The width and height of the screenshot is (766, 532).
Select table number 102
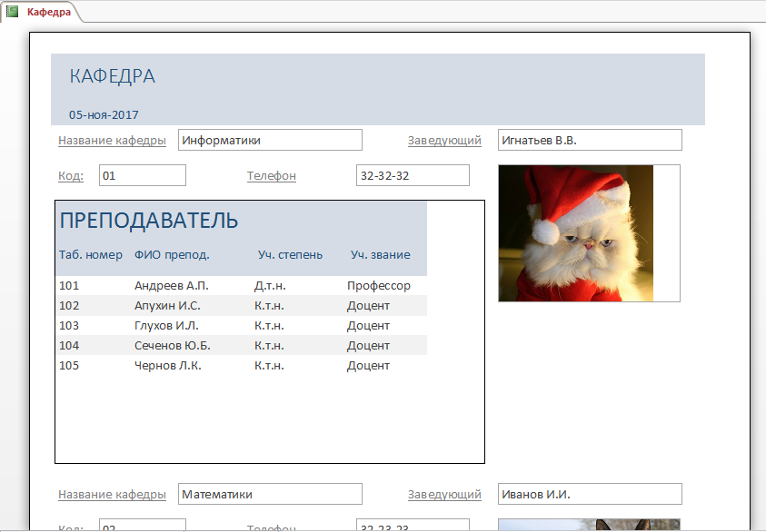point(69,306)
